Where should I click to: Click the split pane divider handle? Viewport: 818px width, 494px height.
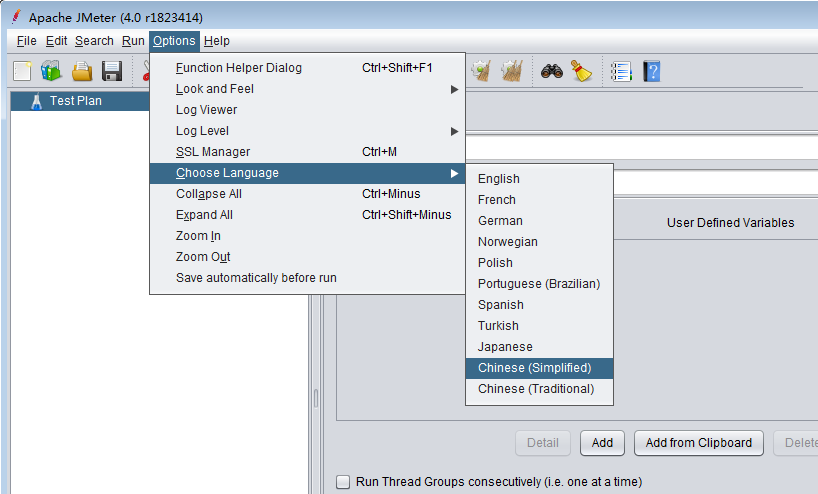coord(316,398)
